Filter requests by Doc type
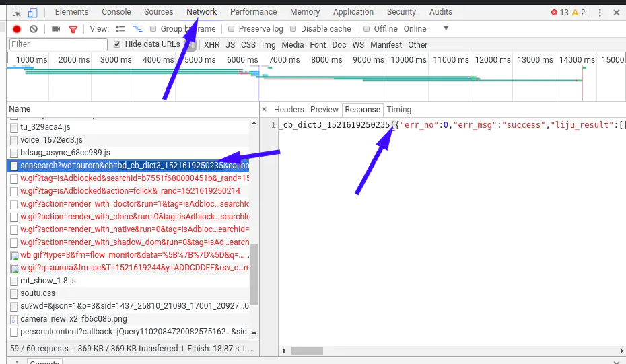626x364 pixels. 339,44
